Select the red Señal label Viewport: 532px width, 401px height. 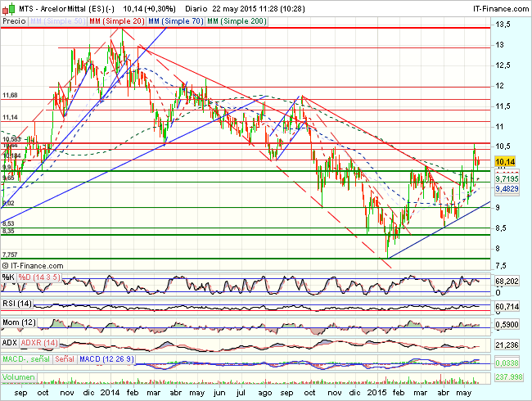65,359
